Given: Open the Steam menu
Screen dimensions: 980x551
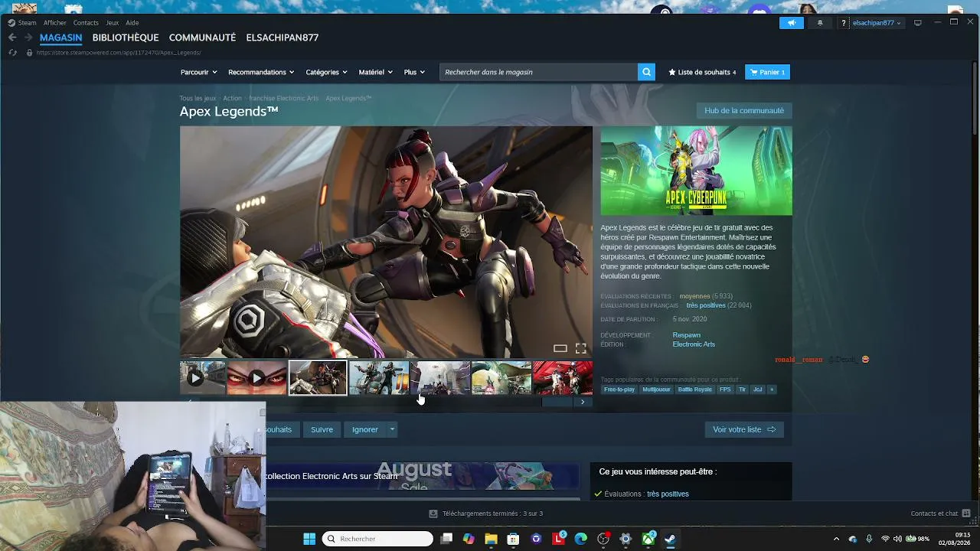Looking at the screenshot, I should 22,23.
